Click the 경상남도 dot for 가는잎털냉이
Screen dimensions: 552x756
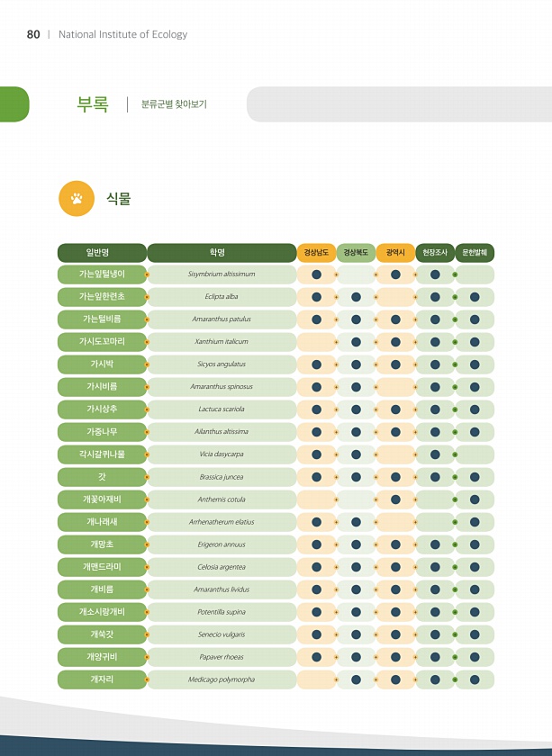coord(316,274)
